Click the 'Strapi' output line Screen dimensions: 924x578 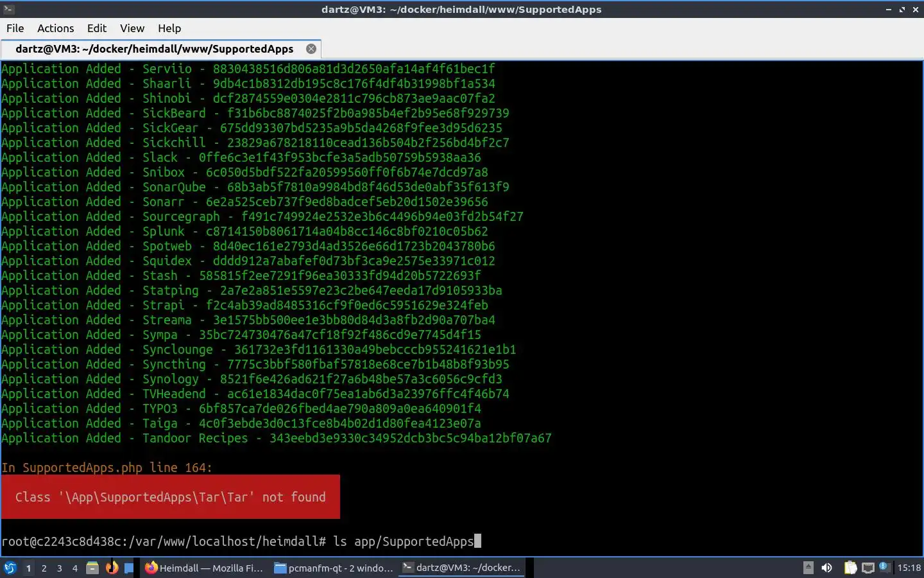(244, 305)
